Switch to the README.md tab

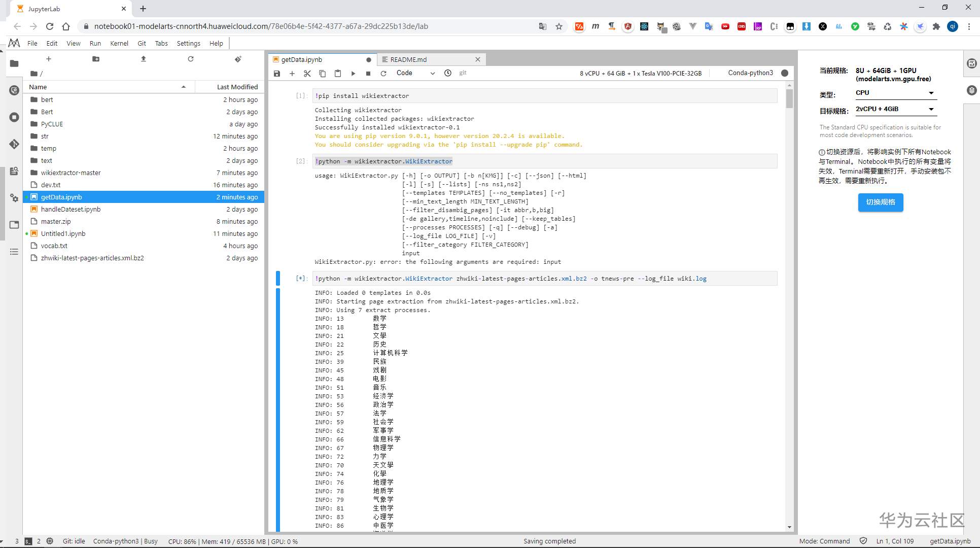408,59
